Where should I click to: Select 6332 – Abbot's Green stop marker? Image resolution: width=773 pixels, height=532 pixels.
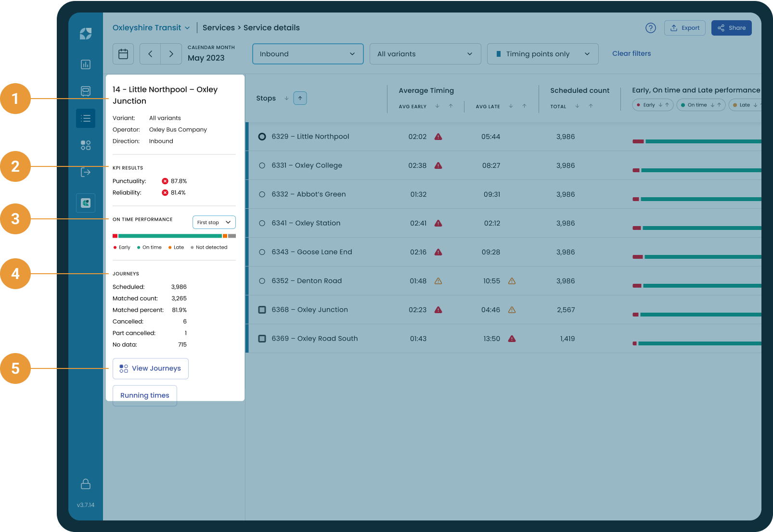262,194
